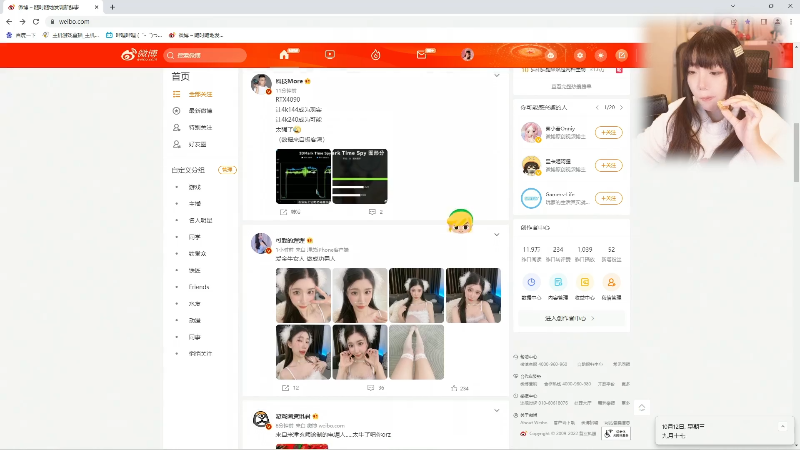Image resolution: width=800 pixels, height=450 pixels.
Task: Click the Weibo logo in the header
Action: (x=139, y=55)
